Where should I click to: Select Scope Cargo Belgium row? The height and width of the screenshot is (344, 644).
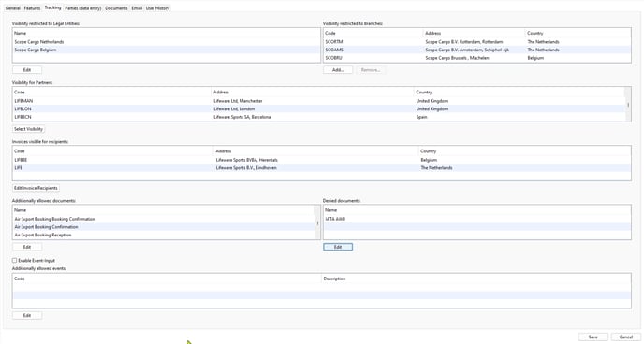pos(166,50)
